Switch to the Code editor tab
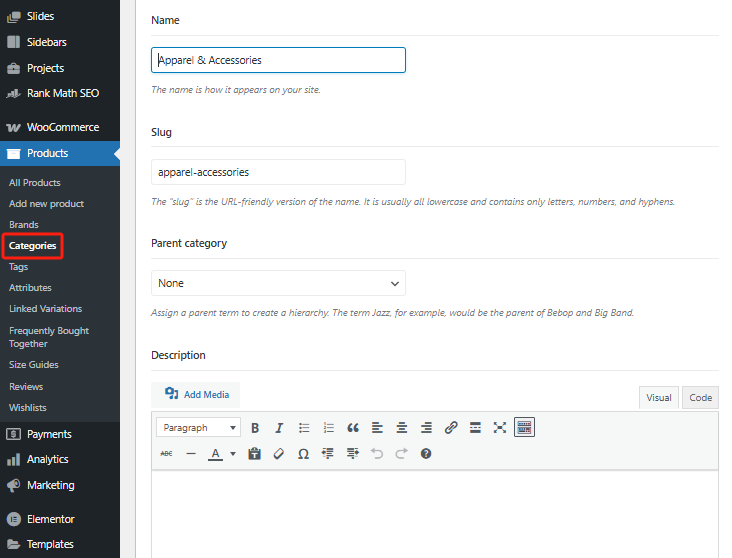732x558 pixels. [x=700, y=397]
